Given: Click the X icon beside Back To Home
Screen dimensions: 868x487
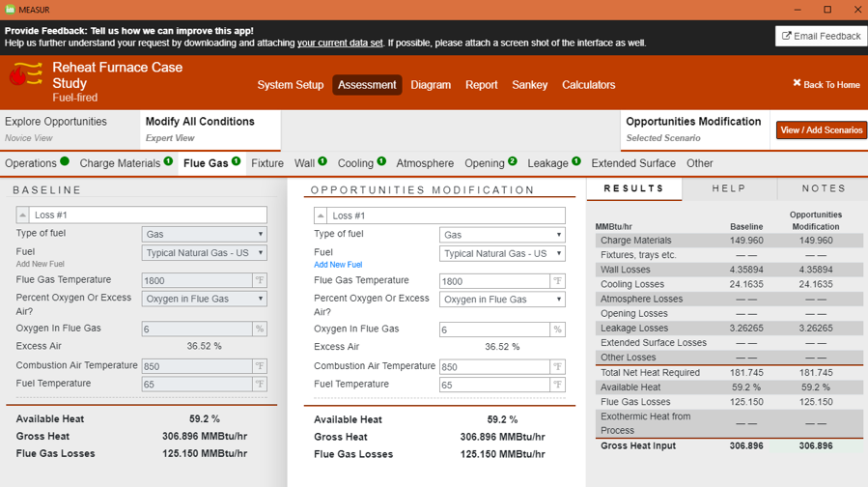Looking at the screenshot, I should 797,84.
